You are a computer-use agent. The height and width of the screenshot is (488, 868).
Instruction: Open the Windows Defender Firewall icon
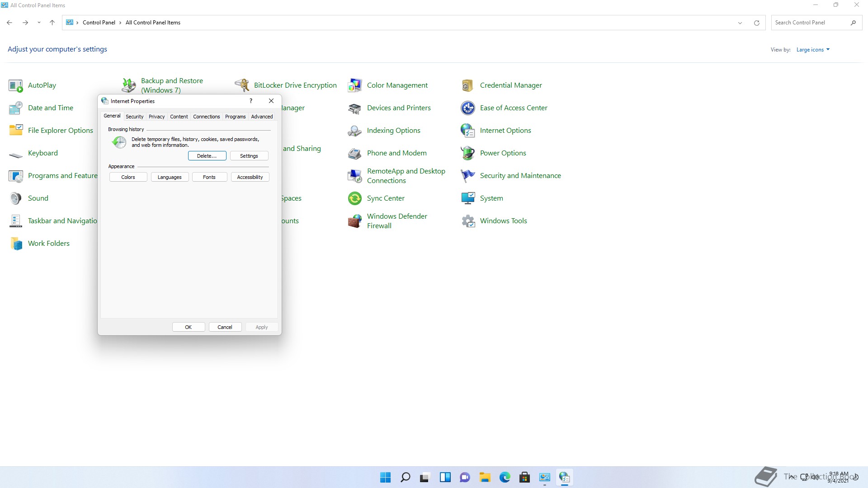pyautogui.click(x=355, y=221)
